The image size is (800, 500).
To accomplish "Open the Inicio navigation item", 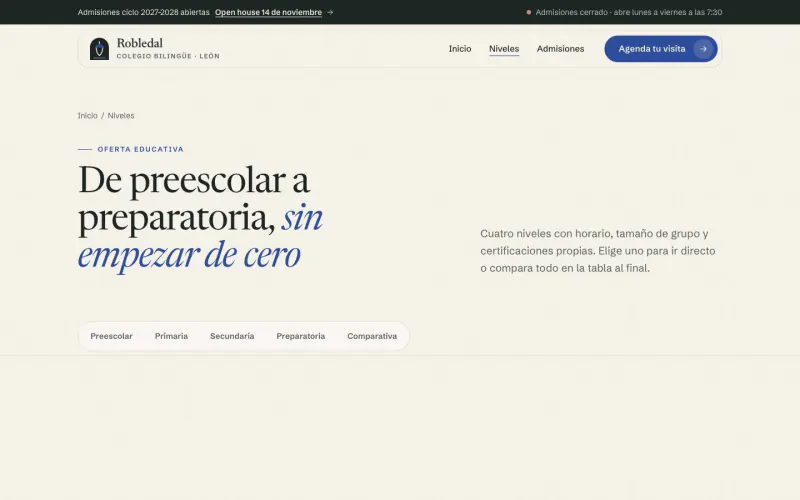I will click(460, 49).
